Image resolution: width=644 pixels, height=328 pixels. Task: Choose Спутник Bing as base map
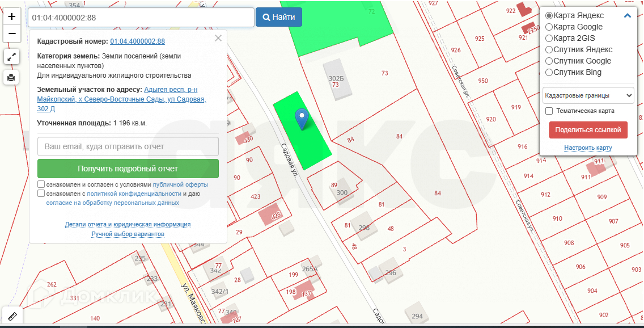coord(549,72)
